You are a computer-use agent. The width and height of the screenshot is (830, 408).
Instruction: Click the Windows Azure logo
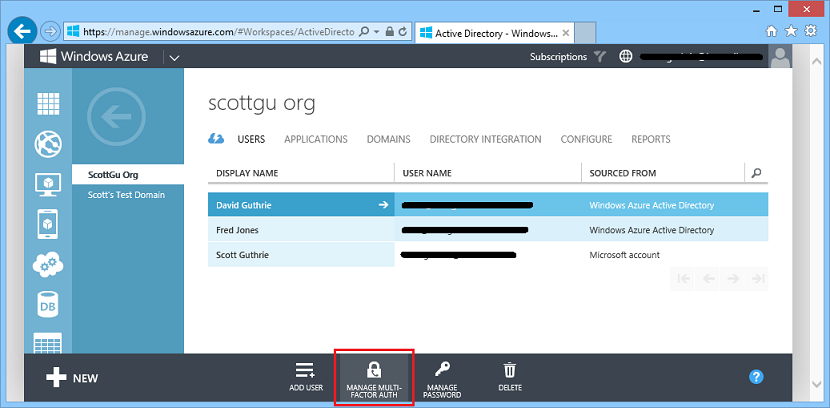coord(94,57)
